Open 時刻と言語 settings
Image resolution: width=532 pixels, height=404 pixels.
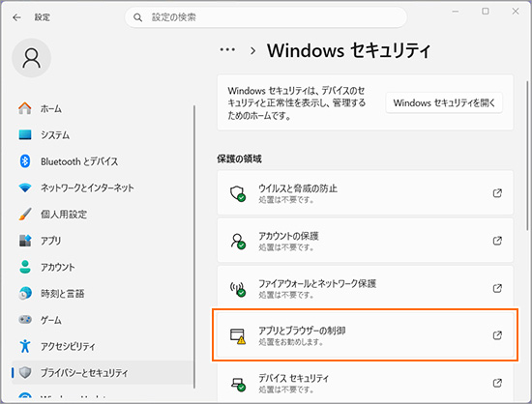[x=103, y=293]
